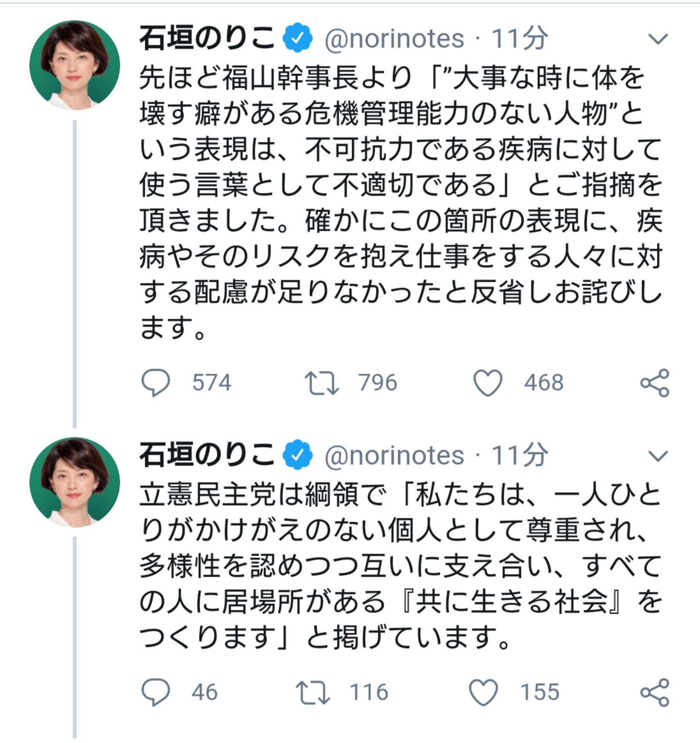Click the verified badge on the second tweet
The image size is (700, 743).
point(298,455)
